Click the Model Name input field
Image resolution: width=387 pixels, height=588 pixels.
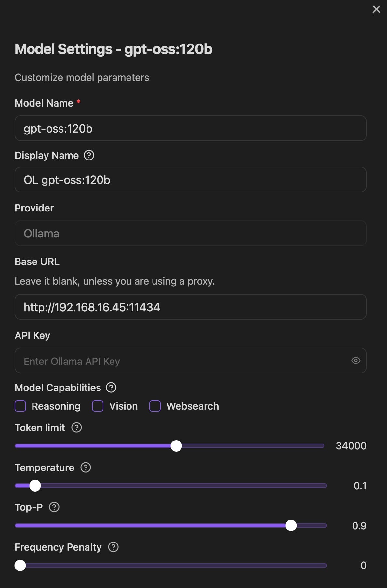[191, 128]
